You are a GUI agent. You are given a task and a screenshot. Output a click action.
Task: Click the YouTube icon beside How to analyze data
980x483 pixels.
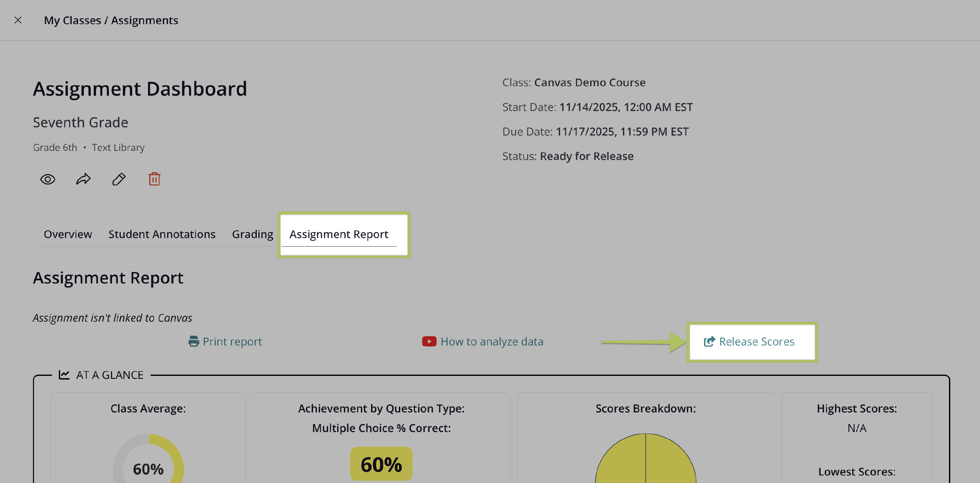point(429,341)
